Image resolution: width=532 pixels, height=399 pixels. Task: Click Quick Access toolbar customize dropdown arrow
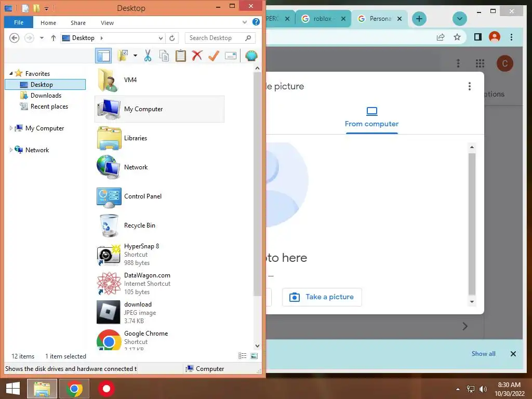(46, 8)
